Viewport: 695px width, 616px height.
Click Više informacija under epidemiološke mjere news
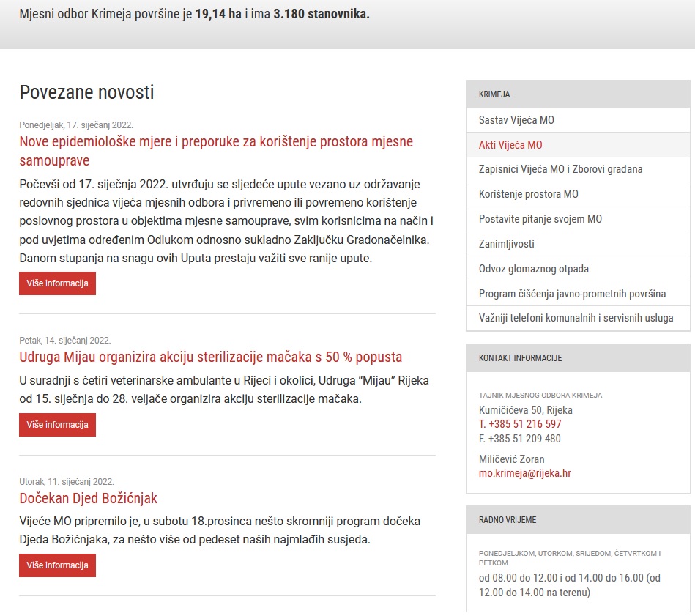(x=57, y=283)
